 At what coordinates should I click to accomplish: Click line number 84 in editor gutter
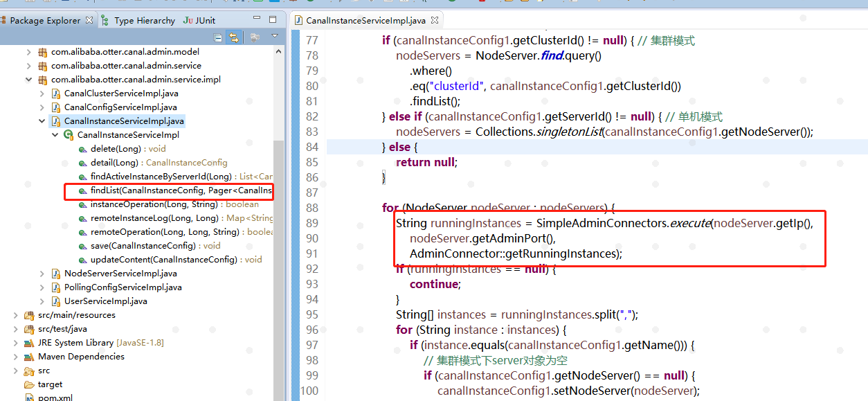311,147
